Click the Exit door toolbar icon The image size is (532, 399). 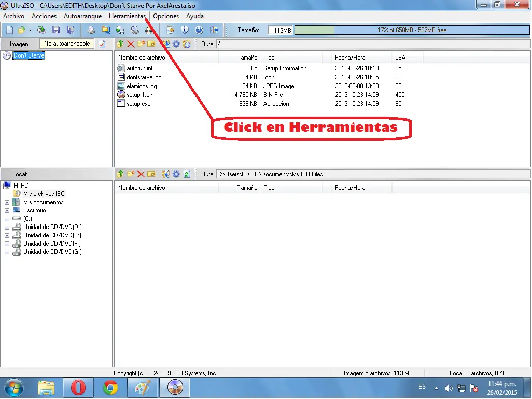214,30
